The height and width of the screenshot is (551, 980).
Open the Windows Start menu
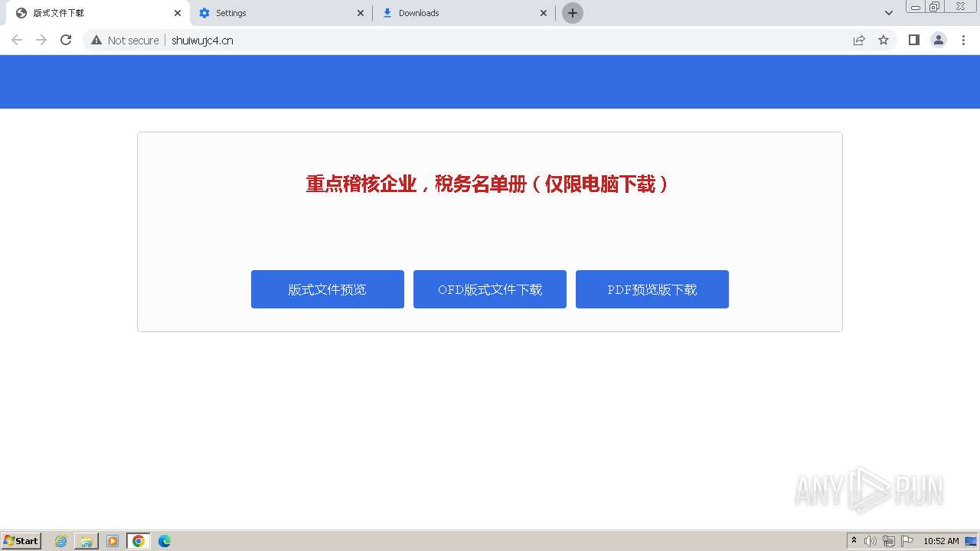coord(21,541)
